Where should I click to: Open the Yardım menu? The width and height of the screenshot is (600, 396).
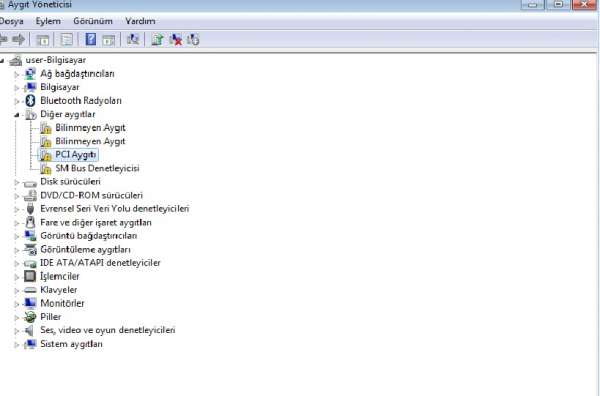point(140,21)
